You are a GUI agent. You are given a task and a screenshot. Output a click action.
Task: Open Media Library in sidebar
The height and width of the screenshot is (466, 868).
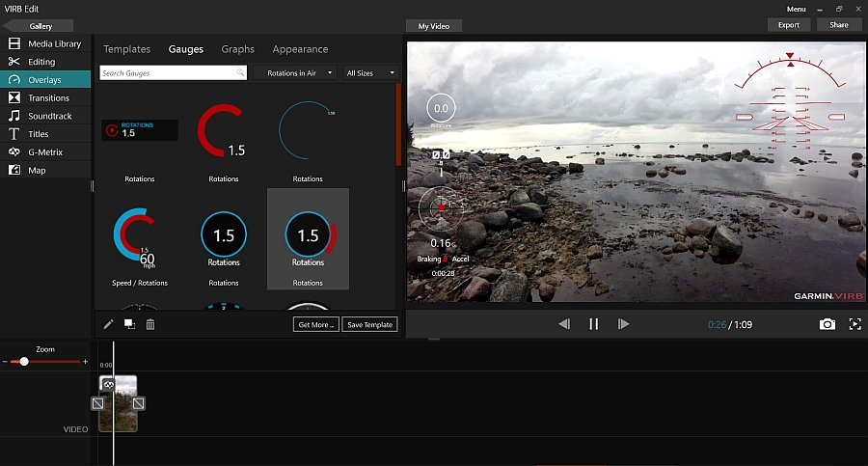45,43
